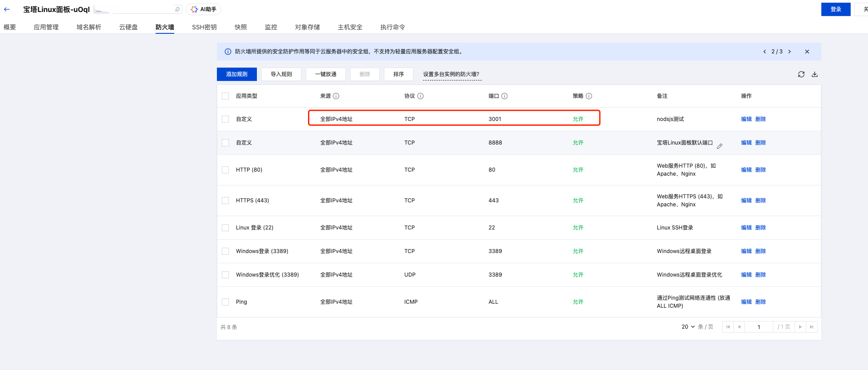868x370 pixels.
Task: Select the Ping rule checkbox
Action: coord(225,302)
